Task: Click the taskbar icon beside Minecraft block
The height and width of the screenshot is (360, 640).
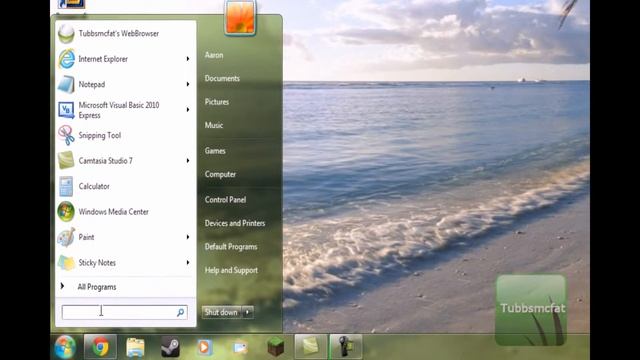Action: 240,348
